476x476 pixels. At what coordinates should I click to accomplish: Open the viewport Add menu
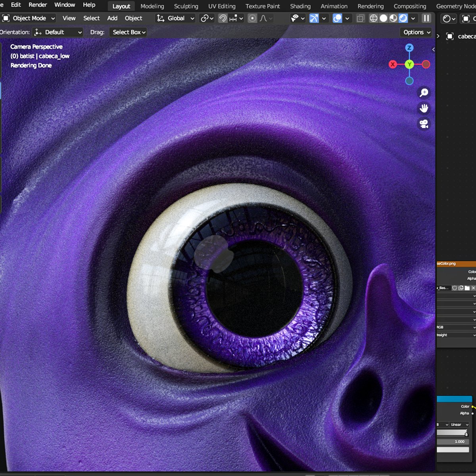[x=112, y=18]
